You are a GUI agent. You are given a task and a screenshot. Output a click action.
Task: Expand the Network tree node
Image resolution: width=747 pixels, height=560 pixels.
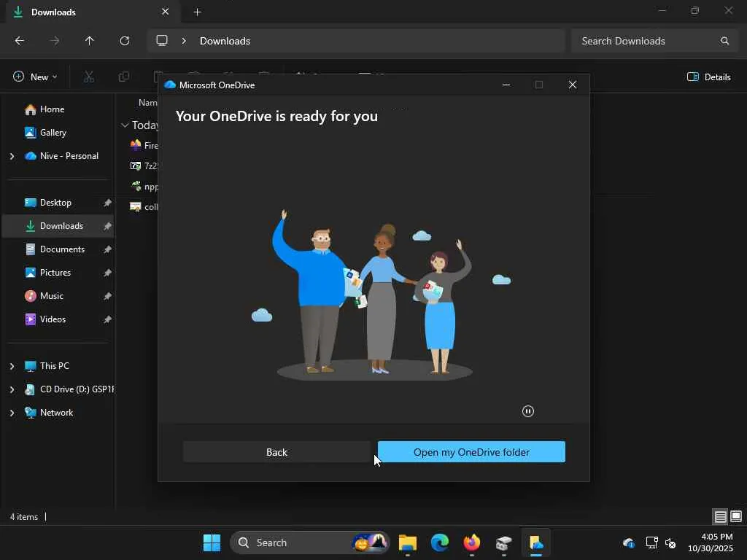pos(12,413)
